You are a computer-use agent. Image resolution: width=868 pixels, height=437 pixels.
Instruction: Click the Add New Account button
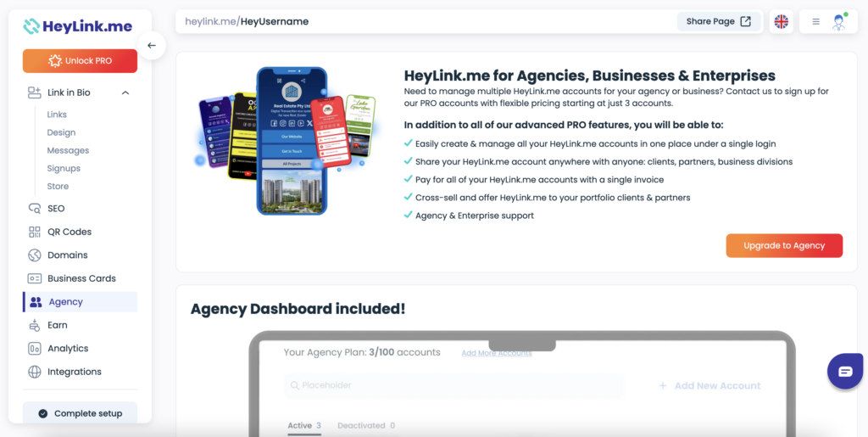pos(709,385)
